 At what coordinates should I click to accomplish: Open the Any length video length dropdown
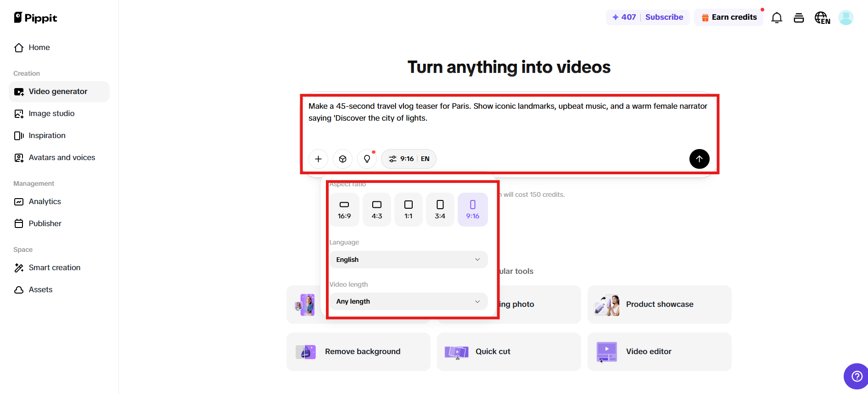tap(409, 301)
